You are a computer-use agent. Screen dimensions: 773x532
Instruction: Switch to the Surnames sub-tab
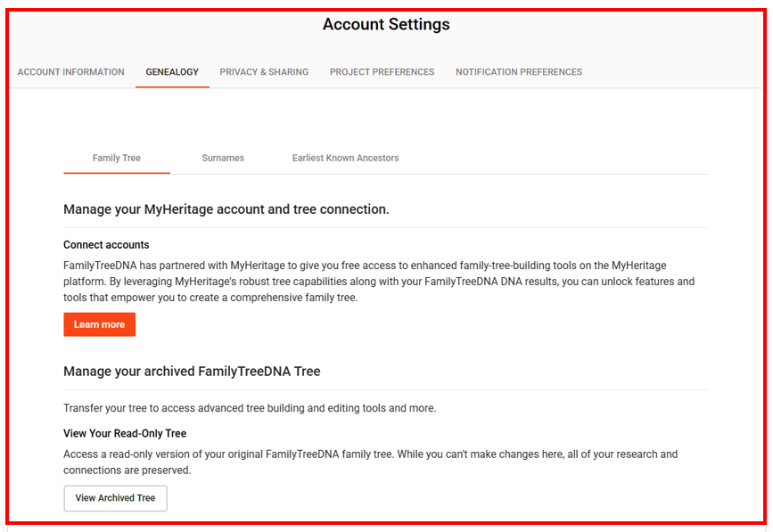coord(223,158)
